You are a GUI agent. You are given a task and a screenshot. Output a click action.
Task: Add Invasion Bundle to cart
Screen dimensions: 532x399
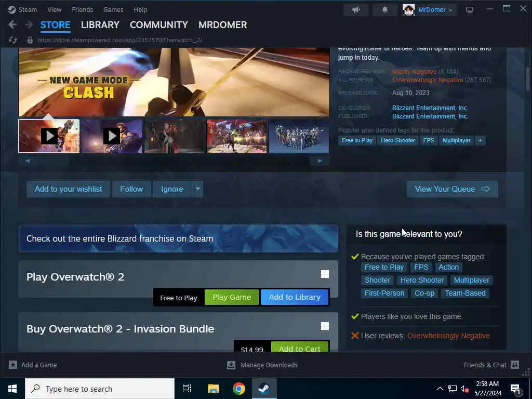[300, 348]
